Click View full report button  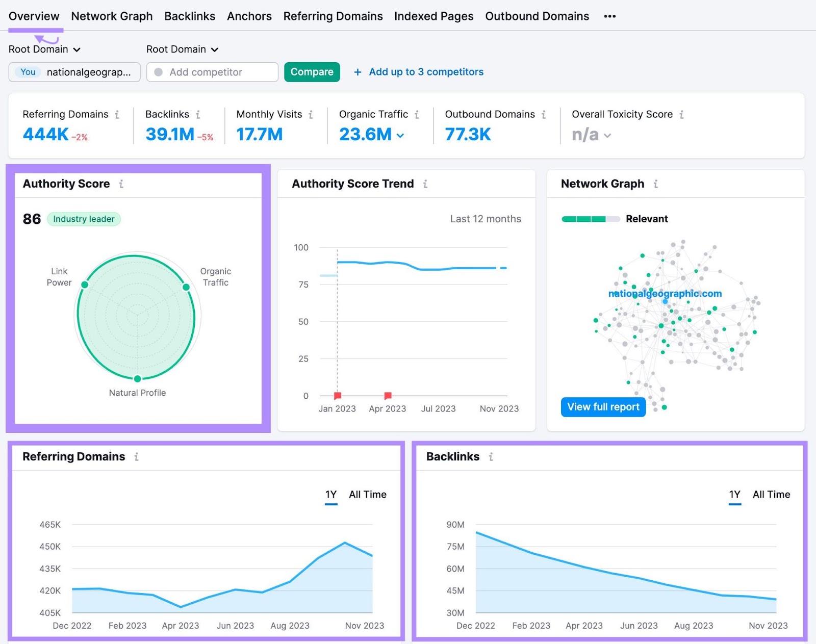603,407
